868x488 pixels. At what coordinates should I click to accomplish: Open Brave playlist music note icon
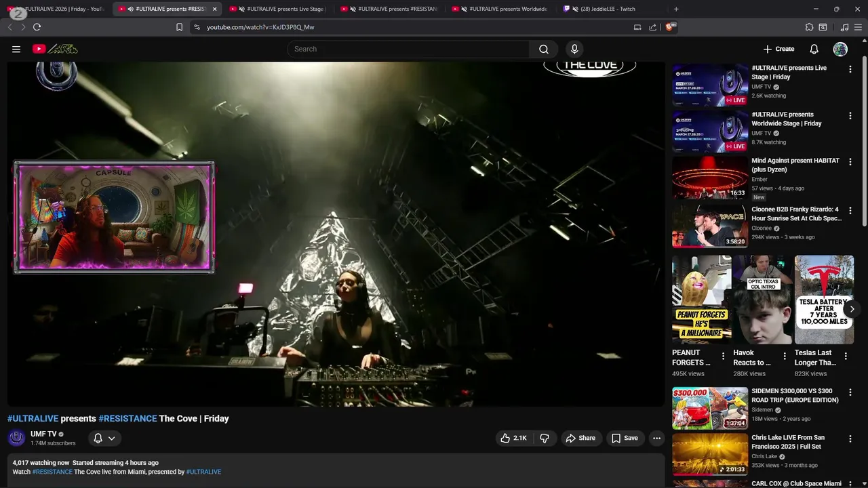coord(844,27)
